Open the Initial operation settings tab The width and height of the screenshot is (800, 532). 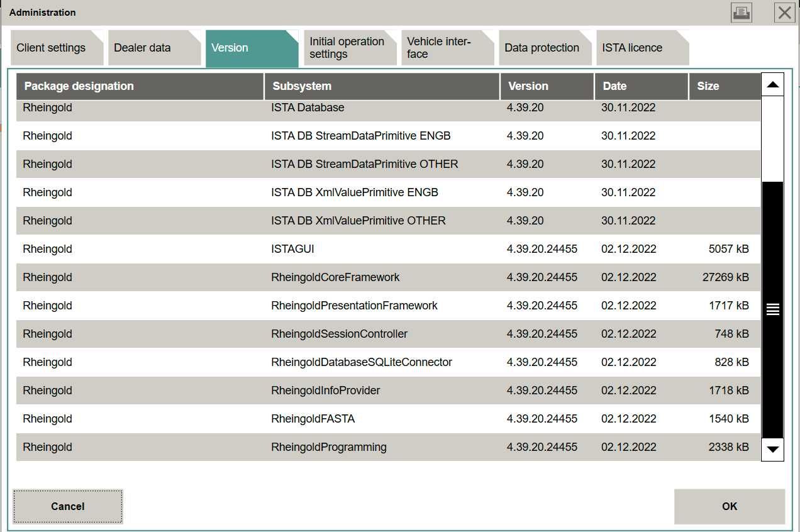[x=350, y=48]
